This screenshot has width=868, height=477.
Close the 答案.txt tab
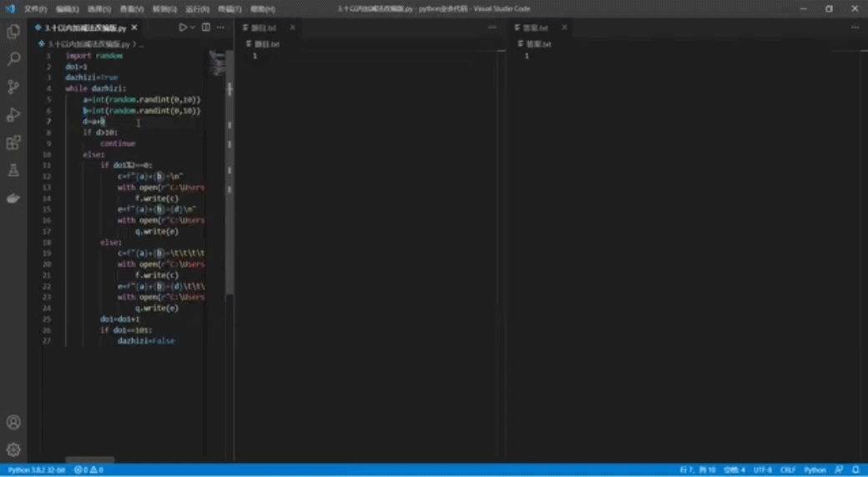(x=564, y=28)
